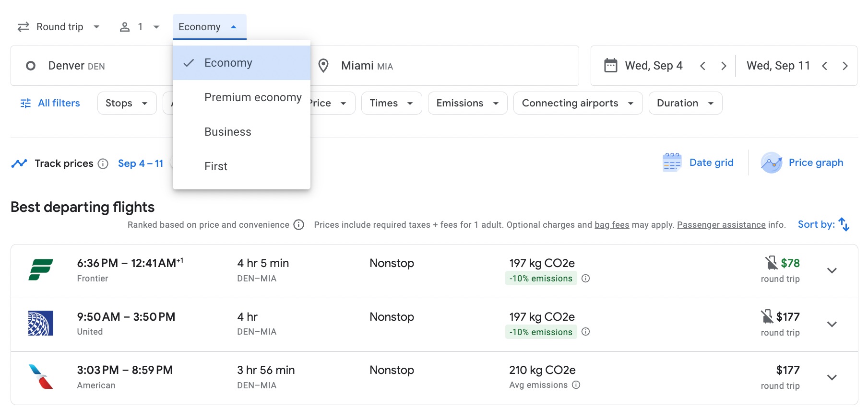Open the Price filter dropdown
This screenshot has width=868, height=419.
click(333, 103)
